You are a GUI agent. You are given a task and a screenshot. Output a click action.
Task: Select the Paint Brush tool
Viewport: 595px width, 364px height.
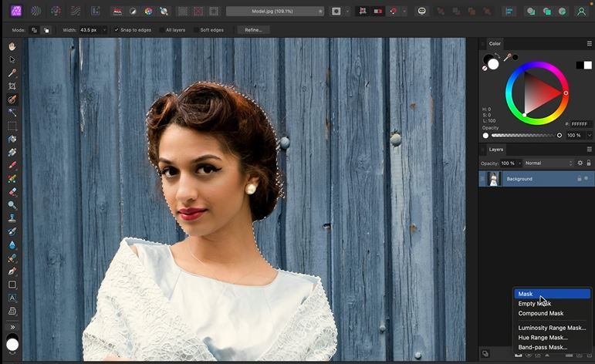(12, 165)
